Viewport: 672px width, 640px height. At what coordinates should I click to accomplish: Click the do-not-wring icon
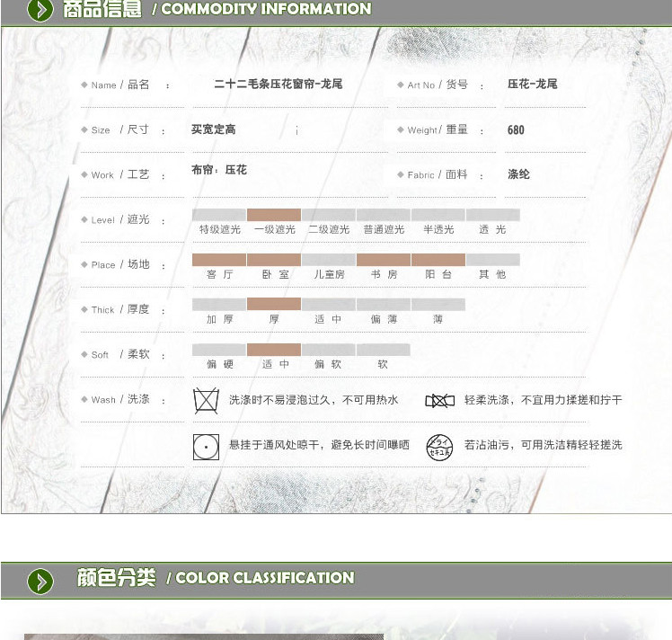click(439, 401)
